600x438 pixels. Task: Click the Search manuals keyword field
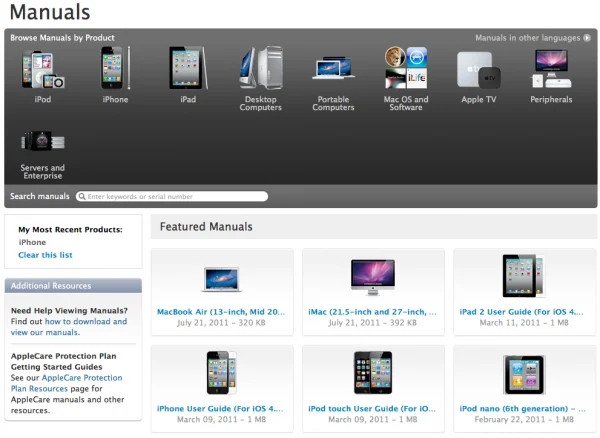coord(172,196)
